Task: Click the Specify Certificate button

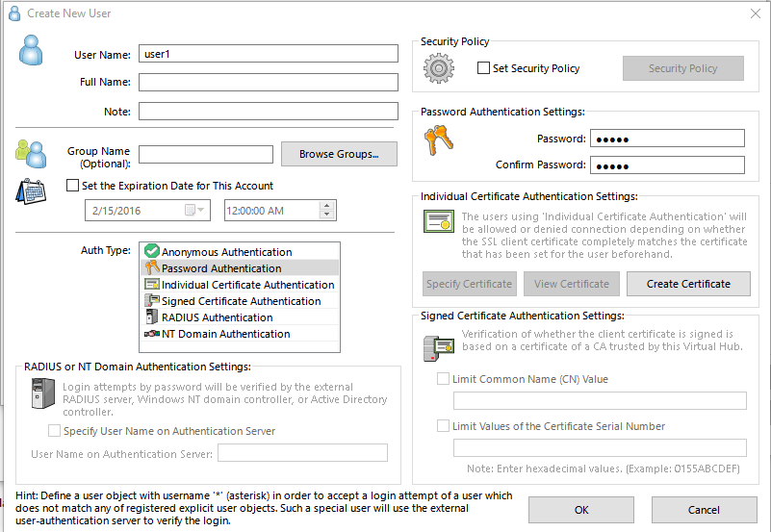Action: click(x=469, y=284)
